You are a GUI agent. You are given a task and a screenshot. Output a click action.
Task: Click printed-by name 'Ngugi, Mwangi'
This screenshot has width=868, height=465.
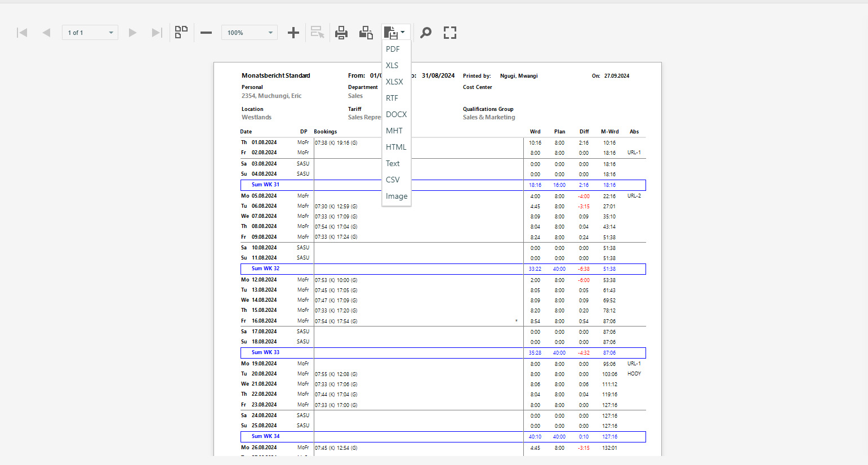(x=519, y=75)
